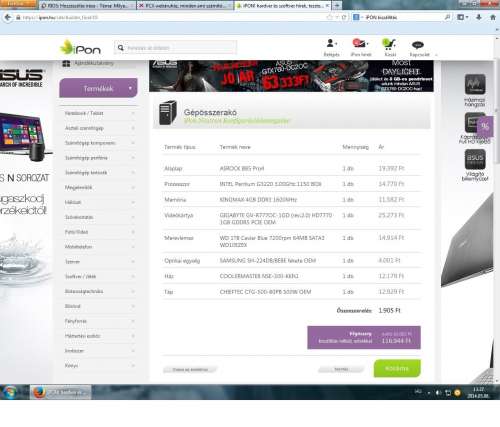The width and height of the screenshot is (500, 427).
Task: Click the gray button at bottom left of table
Action: tap(190, 369)
